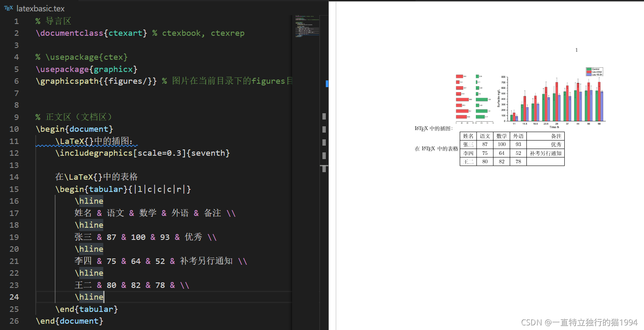Click '备注' in the code on line 17
The image size is (644, 330).
(x=213, y=213)
